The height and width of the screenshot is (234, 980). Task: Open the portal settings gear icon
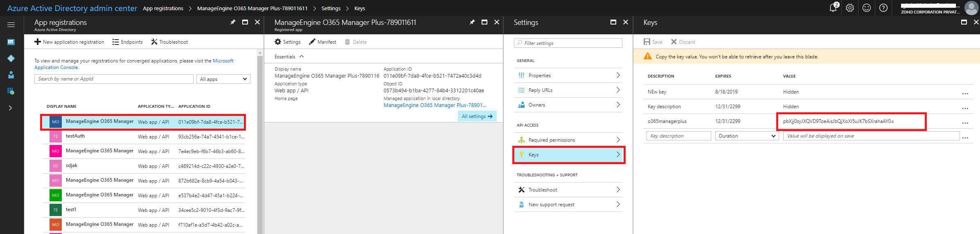(x=850, y=8)
